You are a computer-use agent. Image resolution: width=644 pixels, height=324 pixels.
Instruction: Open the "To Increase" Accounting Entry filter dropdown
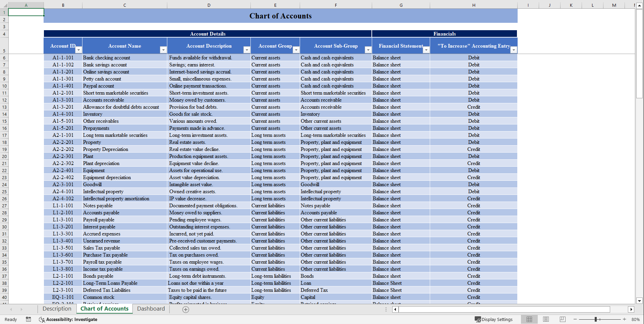[514, 50]
